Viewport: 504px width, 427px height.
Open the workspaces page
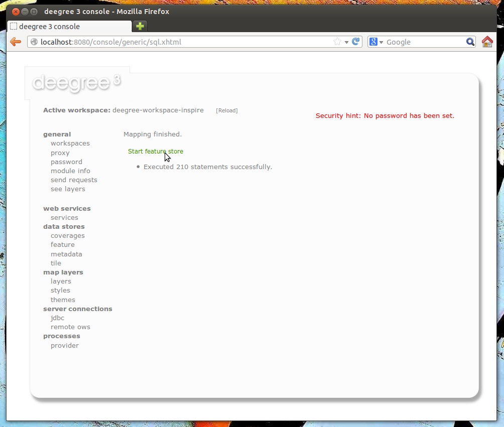click(x=70, y=144)
